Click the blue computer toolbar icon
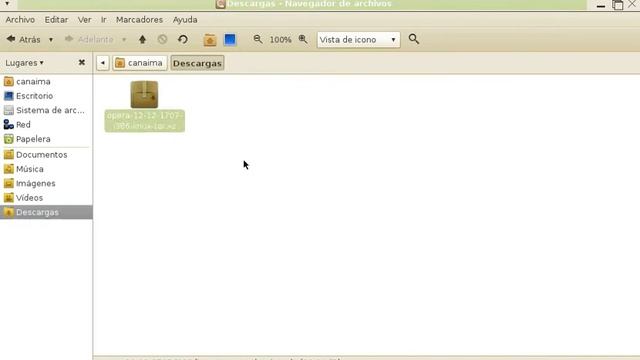The width and height of the screenshot is (640, 360). coord(230,40)
